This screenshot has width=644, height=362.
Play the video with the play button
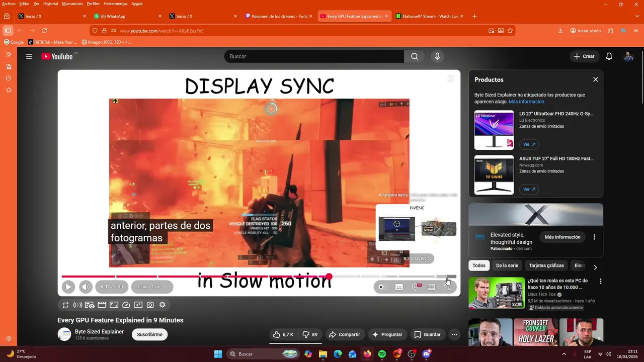(68, 287)
